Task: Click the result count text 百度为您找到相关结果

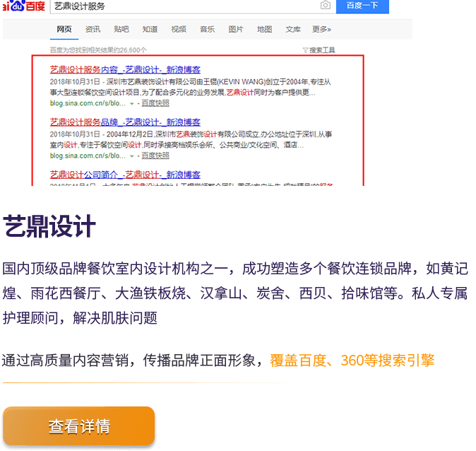Action: point(98,50)
